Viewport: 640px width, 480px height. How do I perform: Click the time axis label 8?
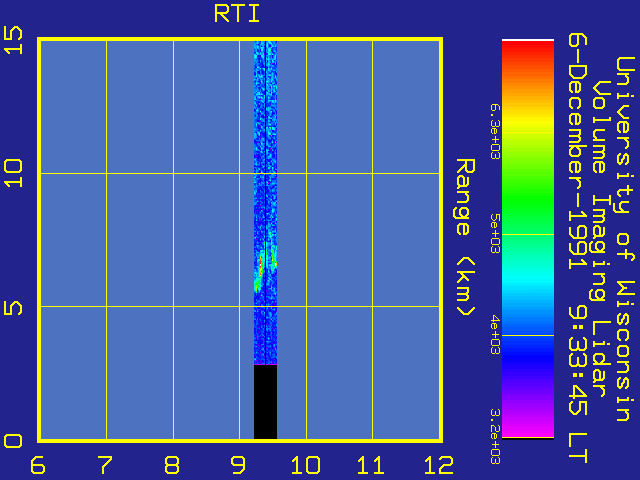point(172,465)
